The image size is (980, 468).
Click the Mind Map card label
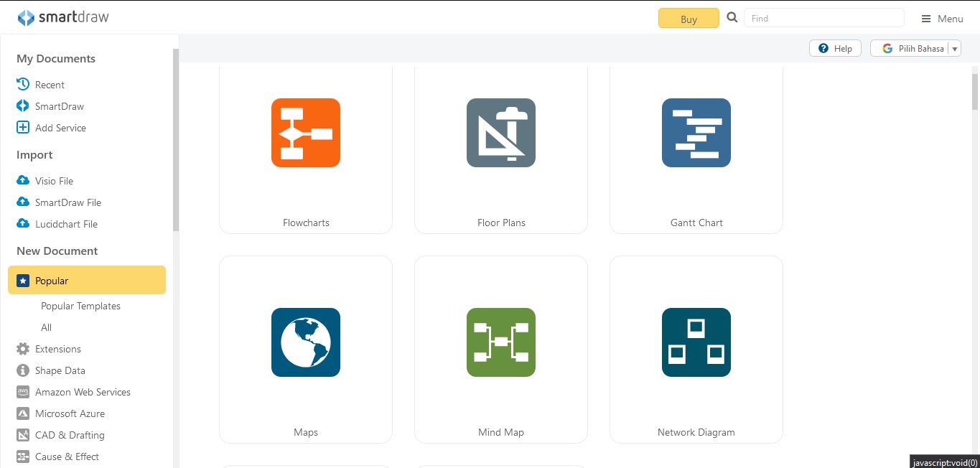(x=501, y=432)
